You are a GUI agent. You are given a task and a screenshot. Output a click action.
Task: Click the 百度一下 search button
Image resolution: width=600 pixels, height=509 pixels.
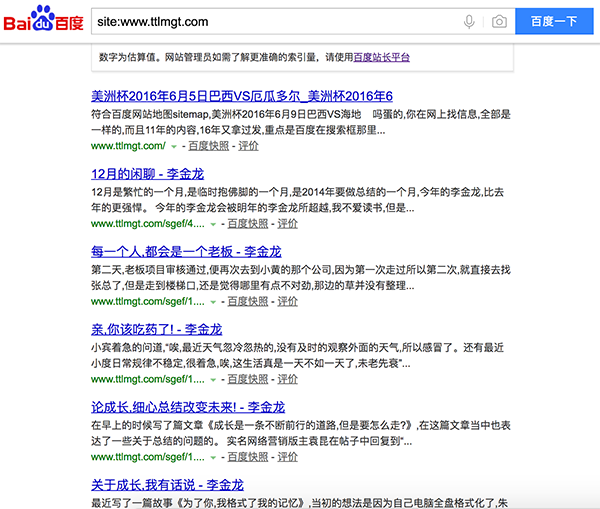point(554,21)
